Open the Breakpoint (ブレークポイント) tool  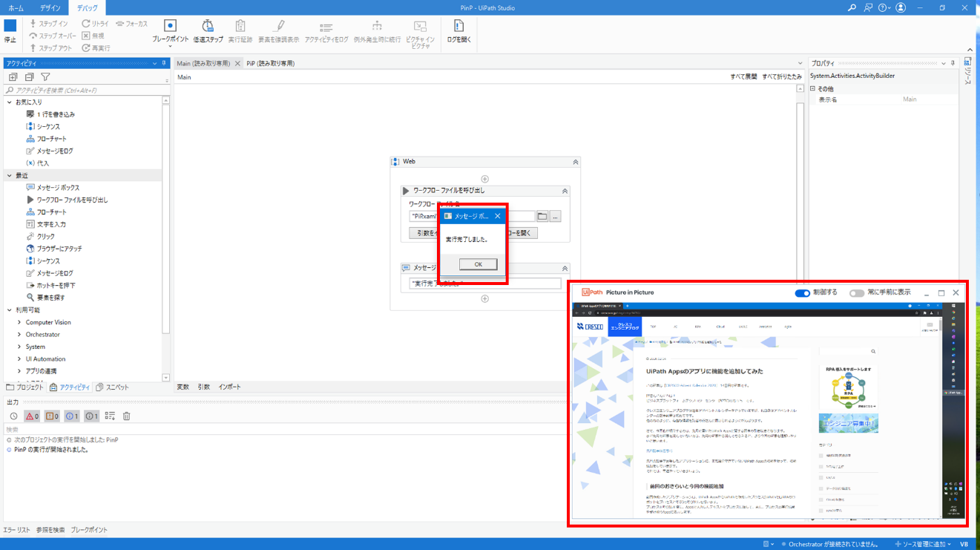(170, 33)
